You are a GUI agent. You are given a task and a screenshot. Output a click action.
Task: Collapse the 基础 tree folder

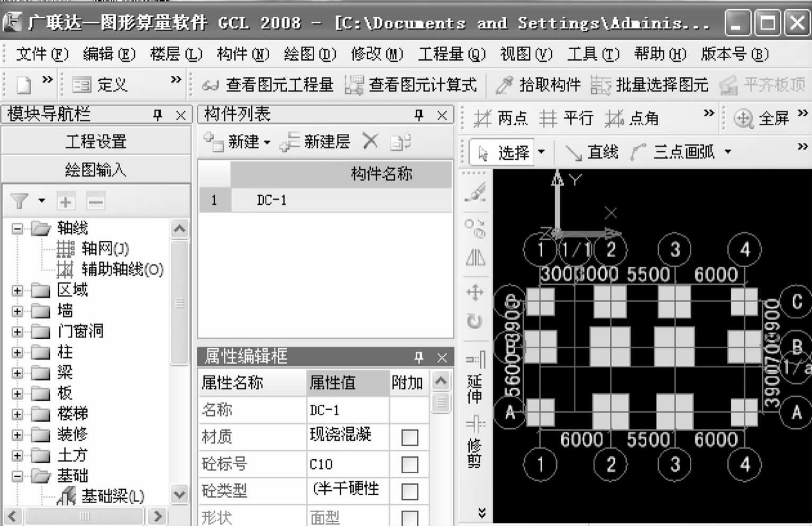(x=17, y=476)
